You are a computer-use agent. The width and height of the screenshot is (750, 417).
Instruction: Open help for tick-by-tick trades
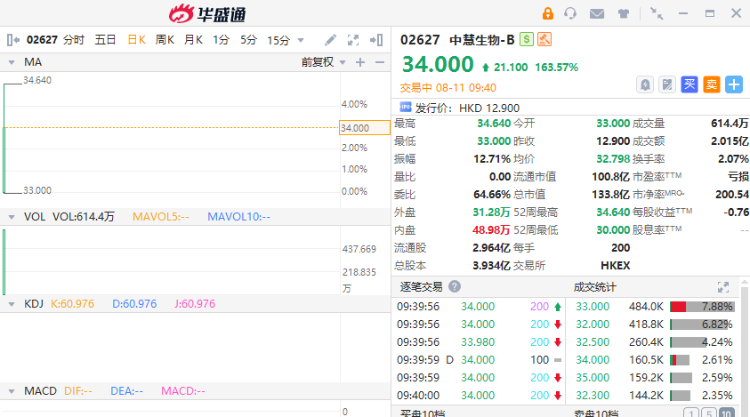[x=454, y=286]
